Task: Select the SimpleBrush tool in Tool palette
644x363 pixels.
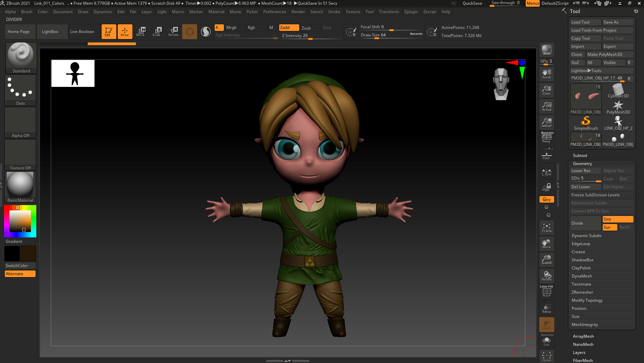Action: click(585, 121)
